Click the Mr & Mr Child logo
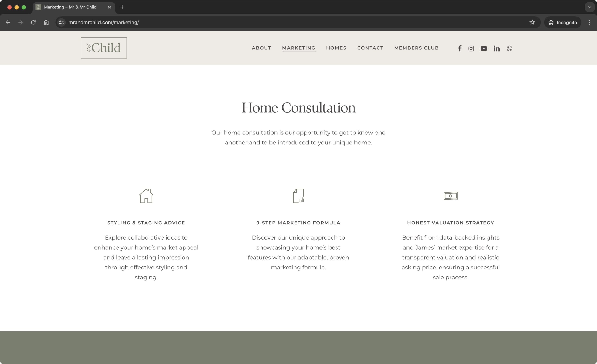 click(x=104, y=48)
